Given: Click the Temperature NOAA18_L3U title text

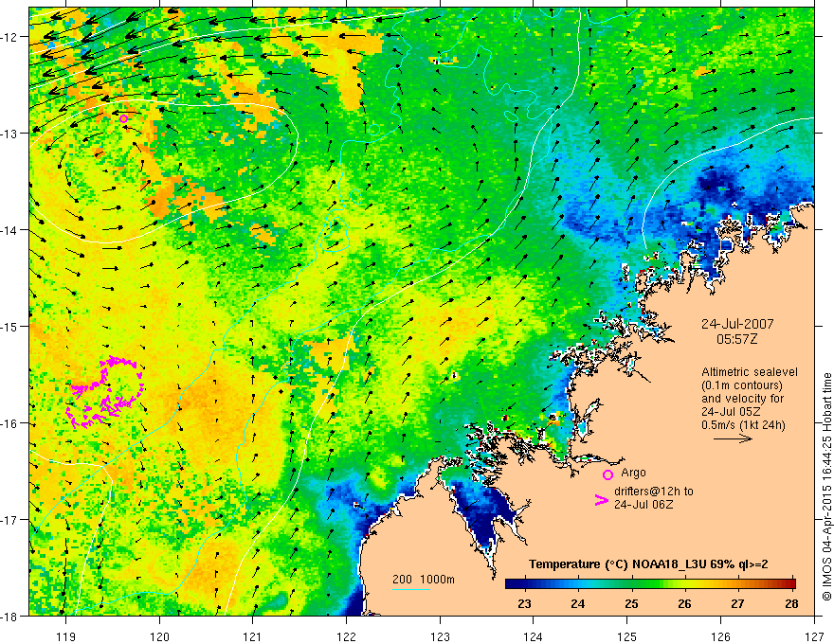Looking at the screenshot, I should (648, 564).
